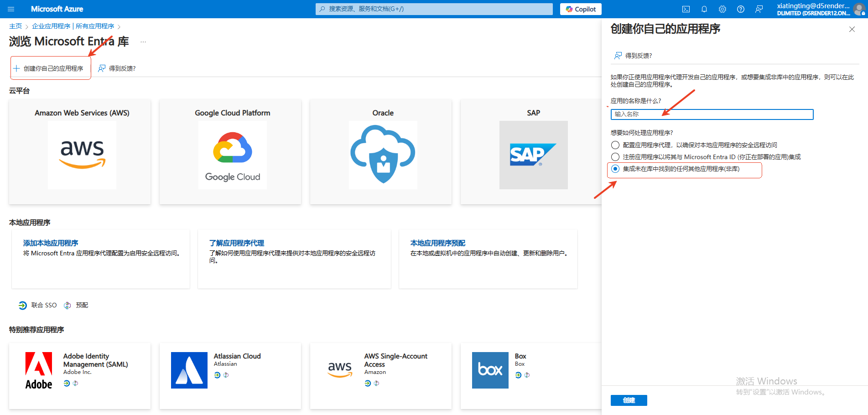Click the SSO icon under Atlassian Cloud
This screenshot has height=415, width=868.
pyautogui.click(x=217, y=375)
